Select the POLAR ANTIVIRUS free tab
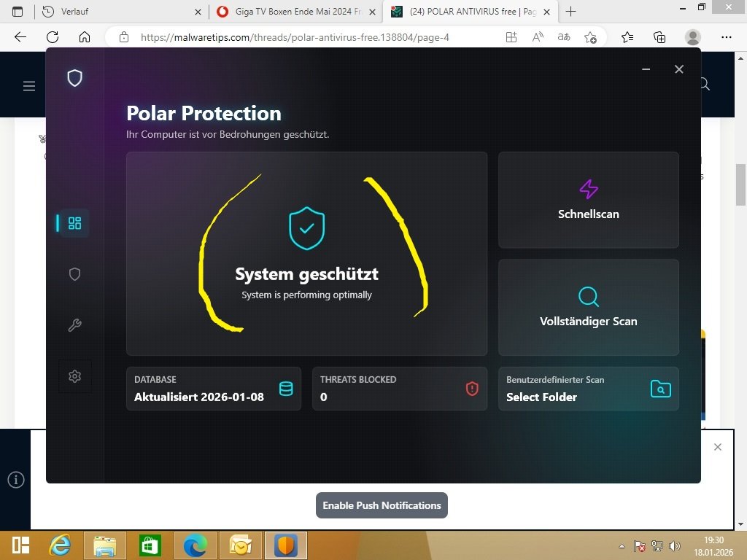 click(x=469, y=12)
